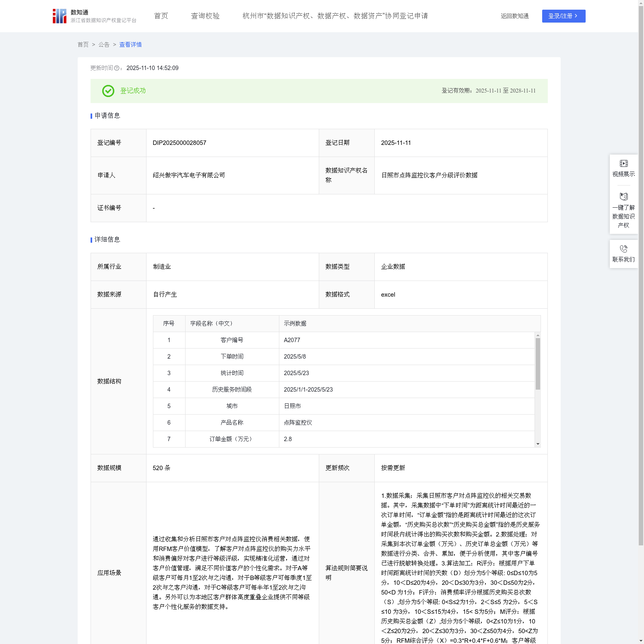Go to the 首页 nav menu

coord(161,16)
